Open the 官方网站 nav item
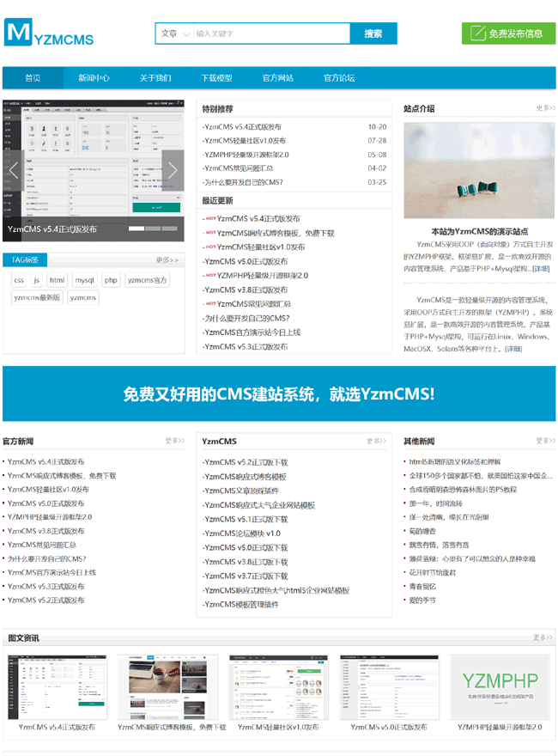The height and width of the screenshot is (756, 558). [x=277, y=77]
